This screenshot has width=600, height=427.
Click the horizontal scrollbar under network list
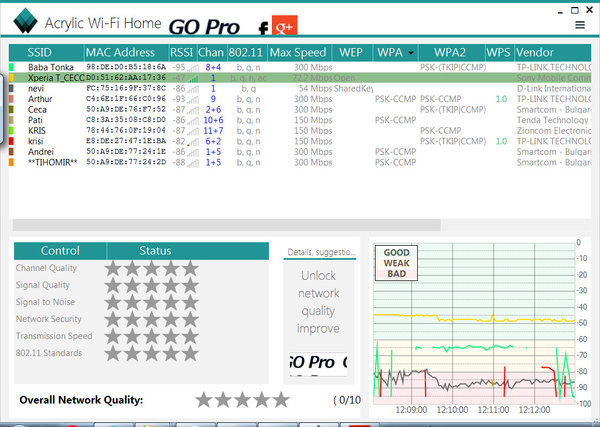pyautogui.click(x=227, y=225)
